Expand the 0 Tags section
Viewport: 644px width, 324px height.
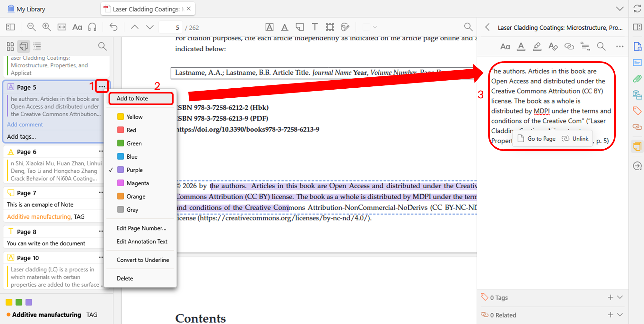pyautogui.click(x=620, y=297)
